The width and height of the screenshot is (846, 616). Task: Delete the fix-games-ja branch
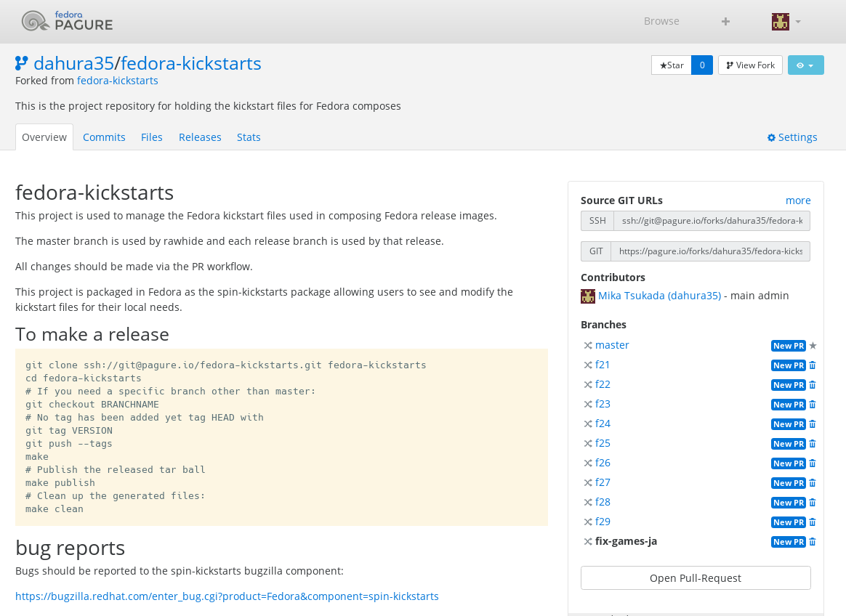coord(813,542)
